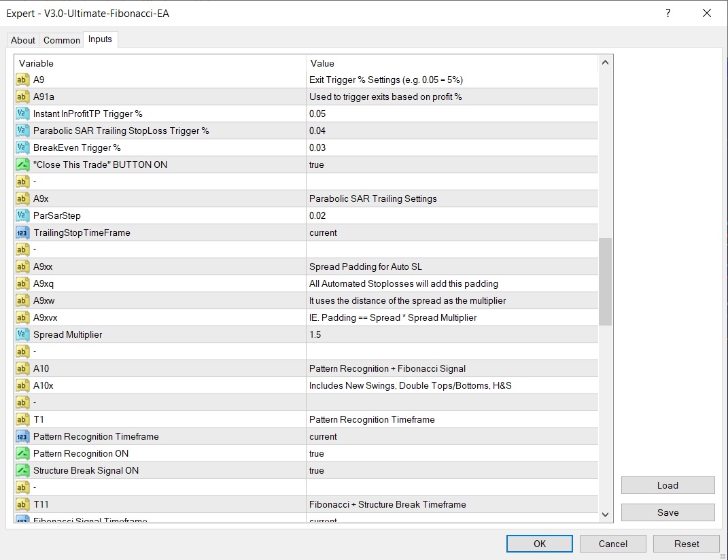
Task: Click the icon beside Instant InProfitTP Trigger %
Action: click(22, 113)
